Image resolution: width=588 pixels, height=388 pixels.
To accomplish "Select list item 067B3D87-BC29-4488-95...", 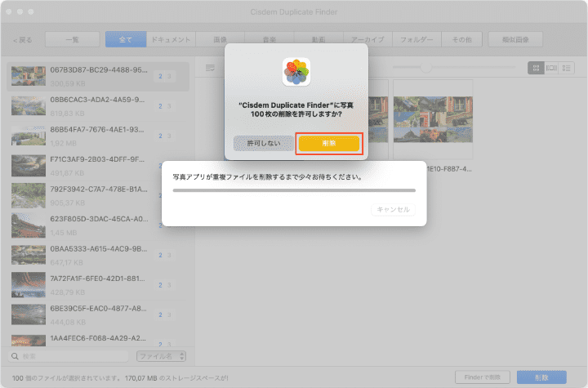I will pyautogui.click(x=98, y=77).
